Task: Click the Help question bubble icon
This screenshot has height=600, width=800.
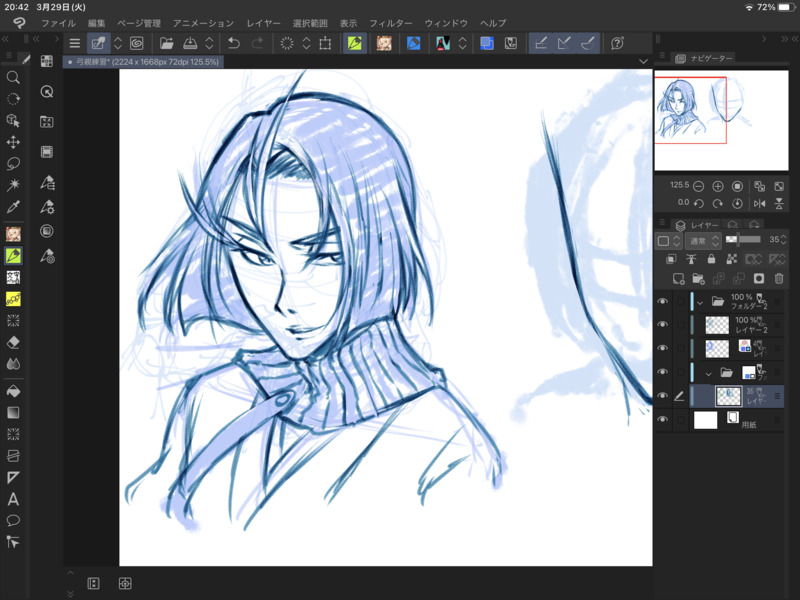Action: point(617,43)
